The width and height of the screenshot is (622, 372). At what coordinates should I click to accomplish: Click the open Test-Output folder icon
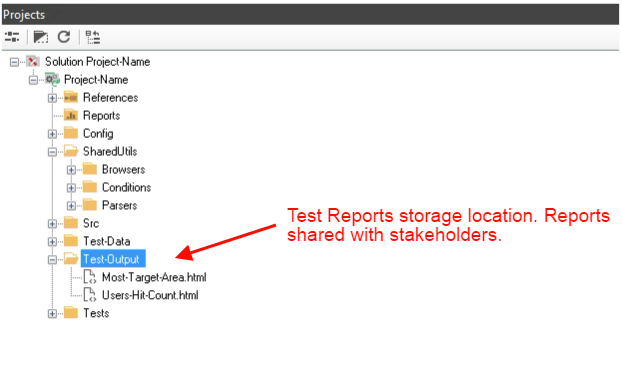click(x=71, y=259)
